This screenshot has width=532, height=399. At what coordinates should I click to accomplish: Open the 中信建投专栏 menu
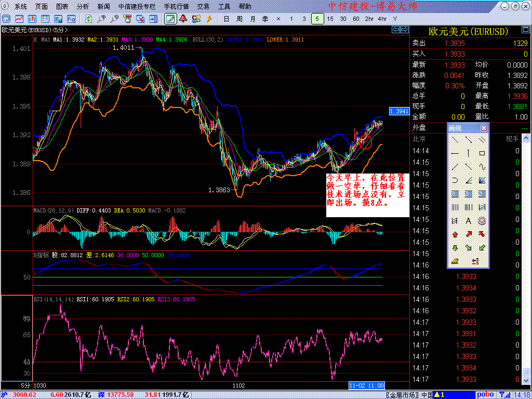137,7
